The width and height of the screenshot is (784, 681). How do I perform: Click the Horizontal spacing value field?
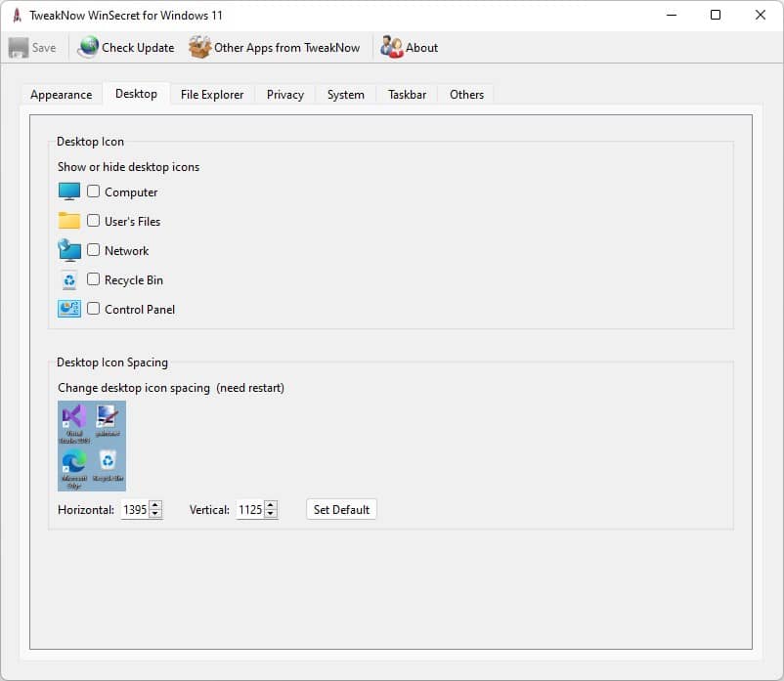point(135,510)
